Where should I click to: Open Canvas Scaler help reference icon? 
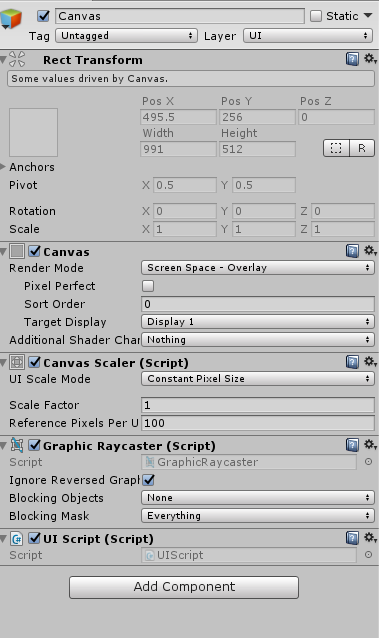point(352,362)
